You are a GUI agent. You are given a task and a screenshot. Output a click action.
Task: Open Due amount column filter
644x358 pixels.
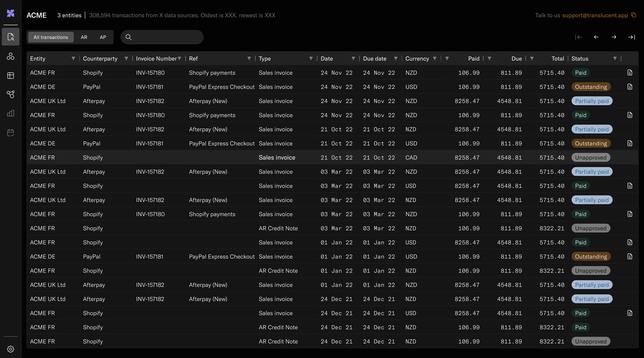pos(490,58)
